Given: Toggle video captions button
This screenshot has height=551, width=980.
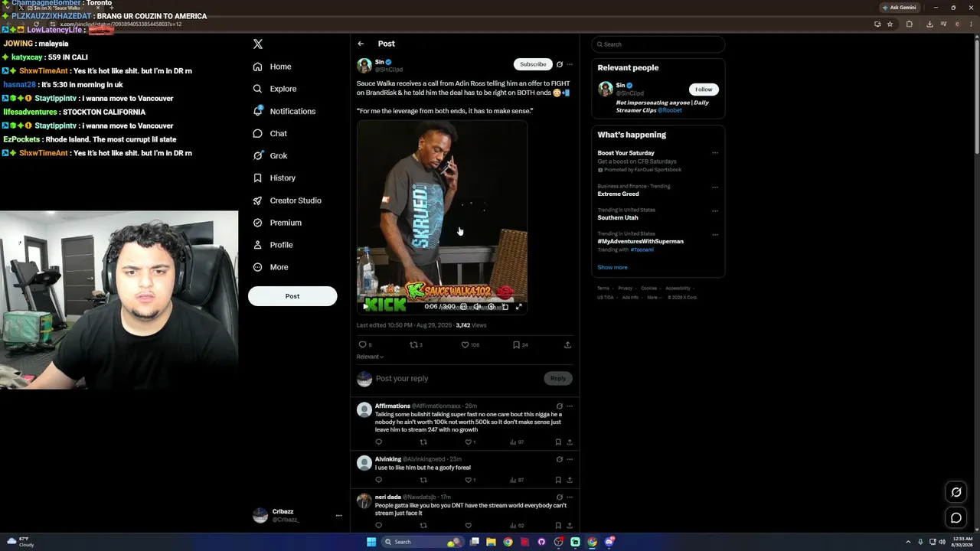Looking at the screenshot, I should [463, 307].
